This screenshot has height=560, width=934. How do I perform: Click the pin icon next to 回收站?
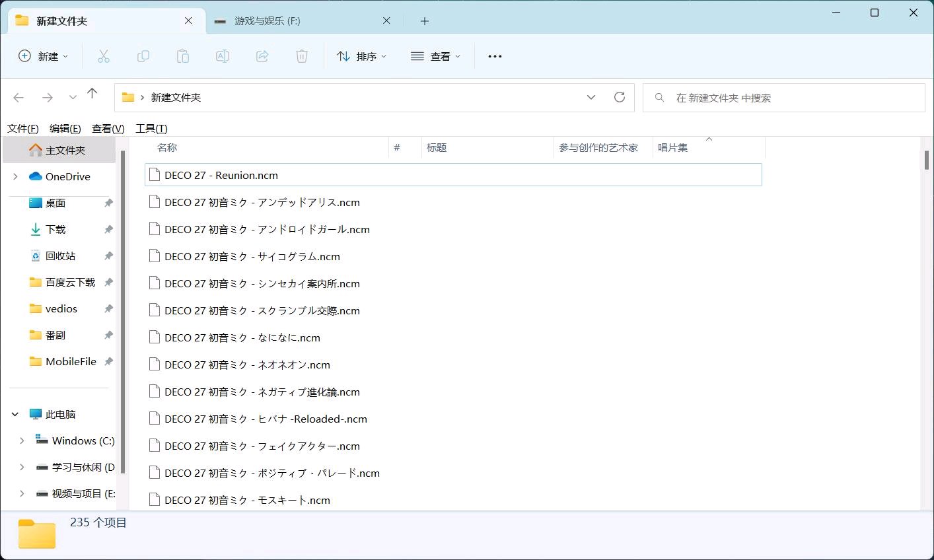click(x=108, y=256)
